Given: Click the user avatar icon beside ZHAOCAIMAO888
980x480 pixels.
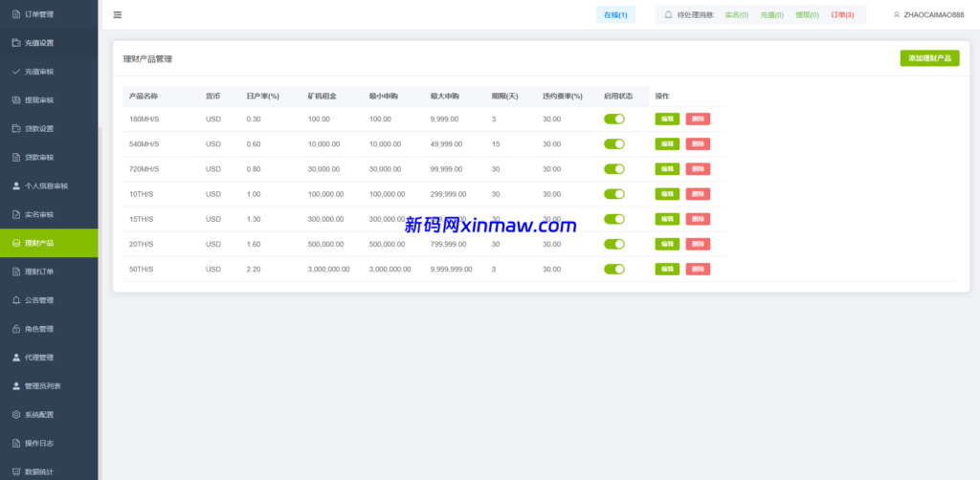Looking at the screenshot, I should (x=897, y=14).
